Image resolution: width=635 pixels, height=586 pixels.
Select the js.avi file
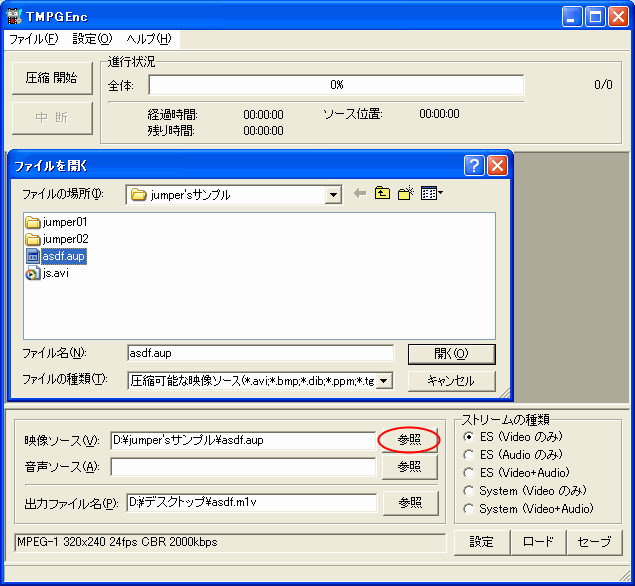tap(55, 273)
